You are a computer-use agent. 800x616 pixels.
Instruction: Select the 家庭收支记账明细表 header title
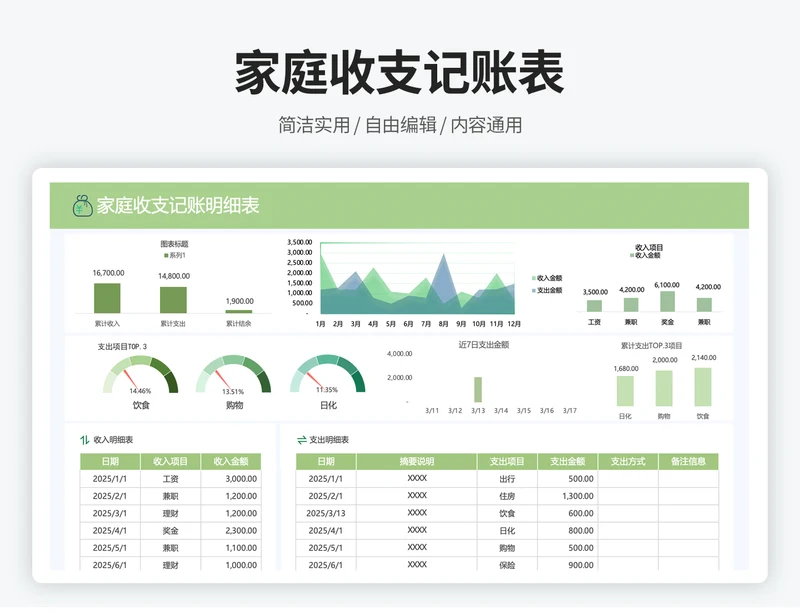click(178, 206)
